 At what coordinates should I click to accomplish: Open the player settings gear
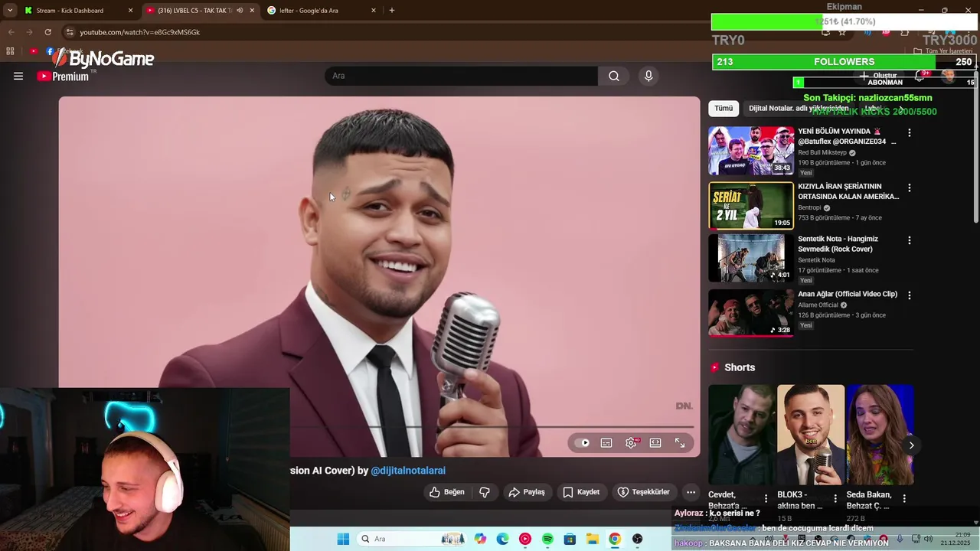click(631, 443)
